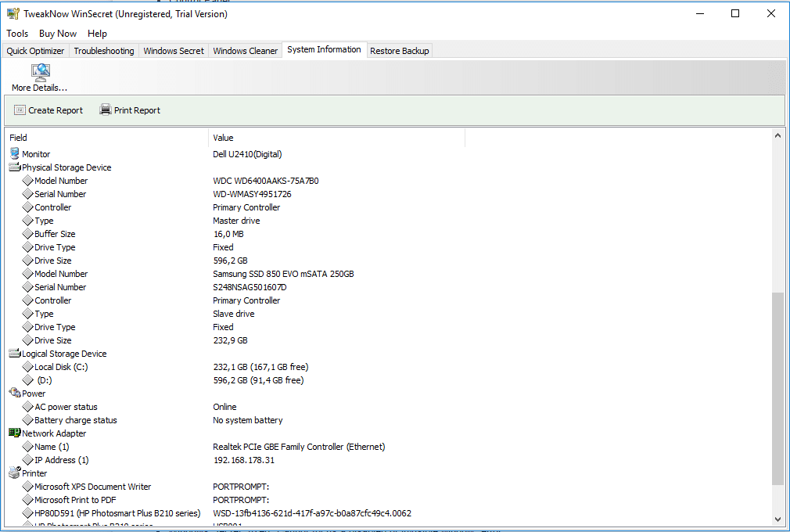Select the Slave drive value

pos(233,314)
